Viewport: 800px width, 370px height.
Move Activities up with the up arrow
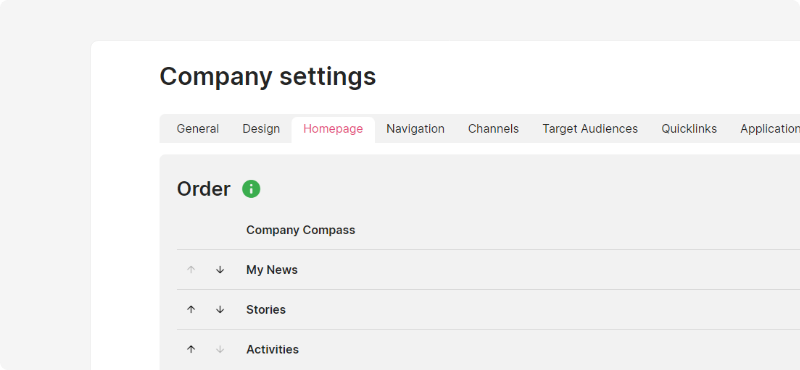[191, 349]
